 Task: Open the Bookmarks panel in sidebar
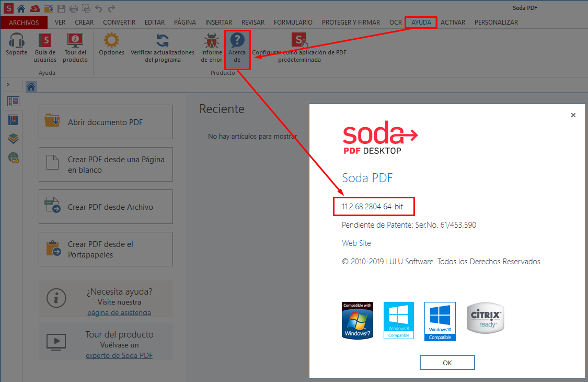(13, 120)
